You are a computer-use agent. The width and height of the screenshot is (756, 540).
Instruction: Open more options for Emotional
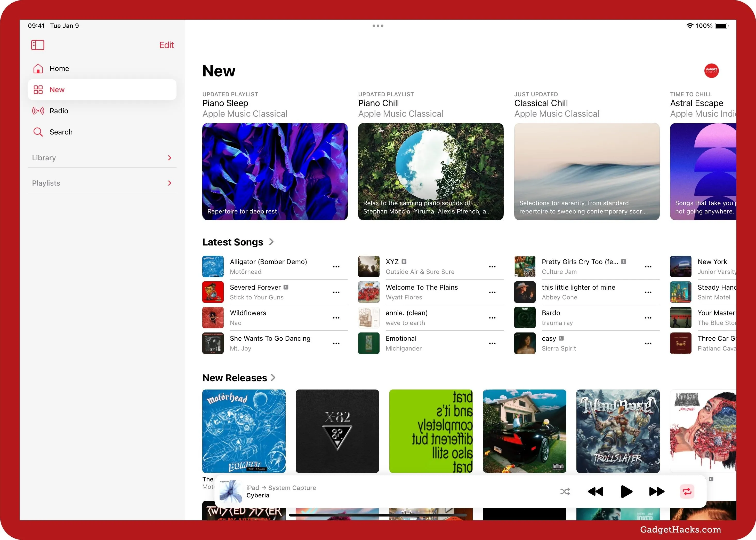point(492,343)
